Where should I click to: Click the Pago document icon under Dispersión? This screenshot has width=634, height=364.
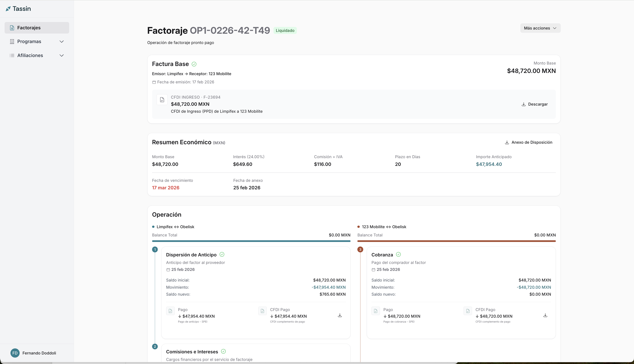170,311
